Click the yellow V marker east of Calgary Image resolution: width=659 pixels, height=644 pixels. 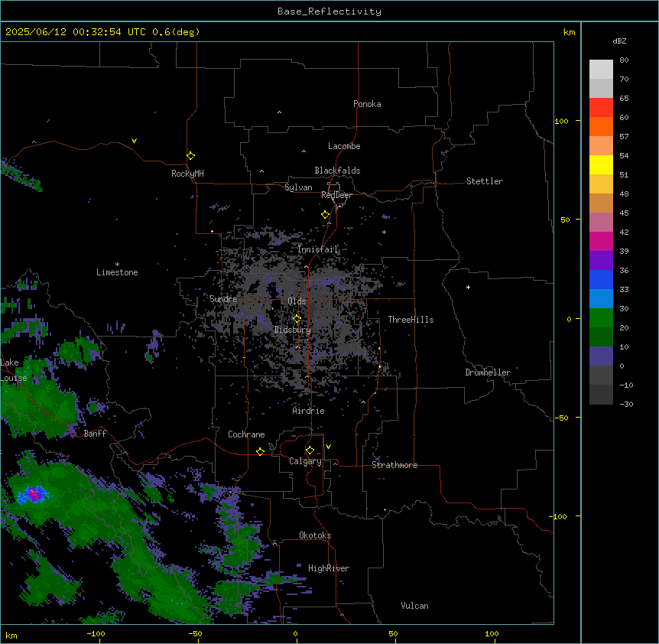[x=328, y=447]
